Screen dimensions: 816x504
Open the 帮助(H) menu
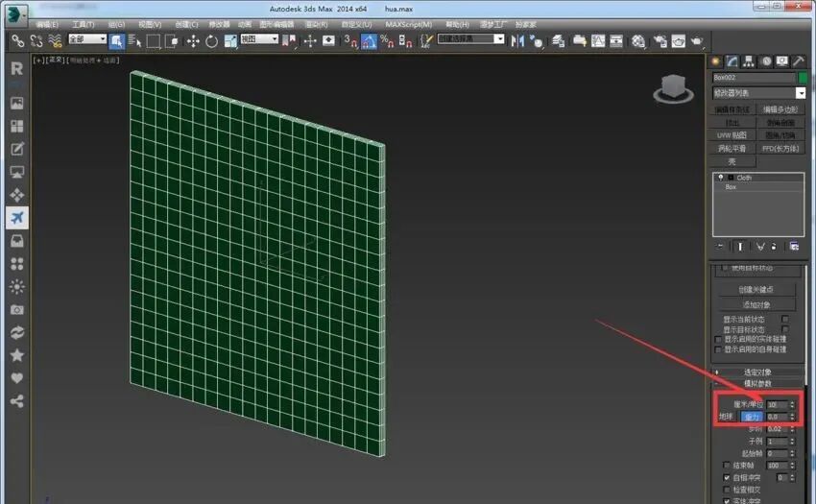coord(457,24)
